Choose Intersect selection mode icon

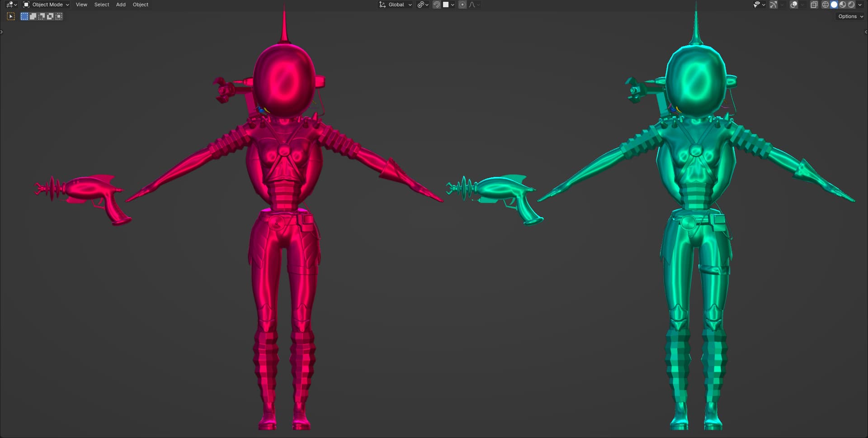tap(59, 16)
